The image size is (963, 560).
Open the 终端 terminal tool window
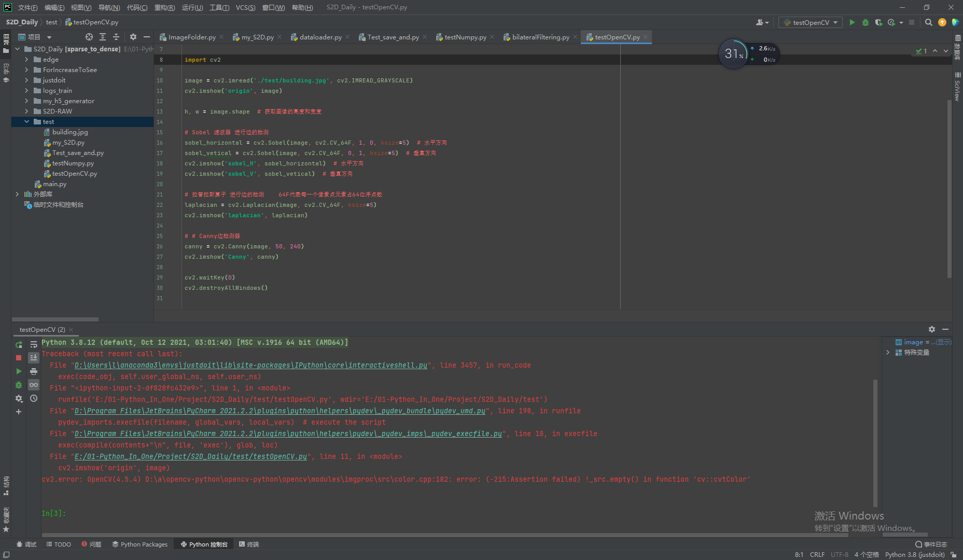point(249,544)
